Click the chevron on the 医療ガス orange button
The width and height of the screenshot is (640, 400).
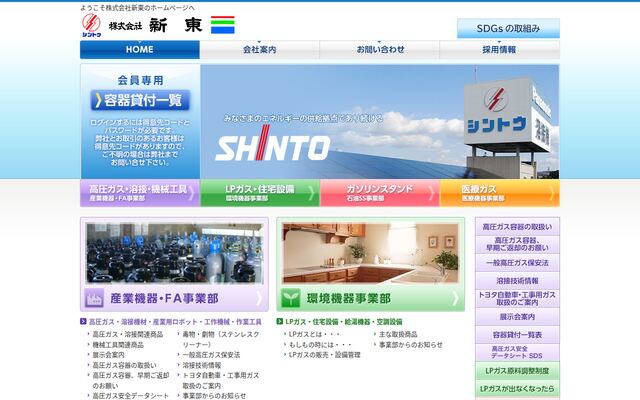point(552,193)
